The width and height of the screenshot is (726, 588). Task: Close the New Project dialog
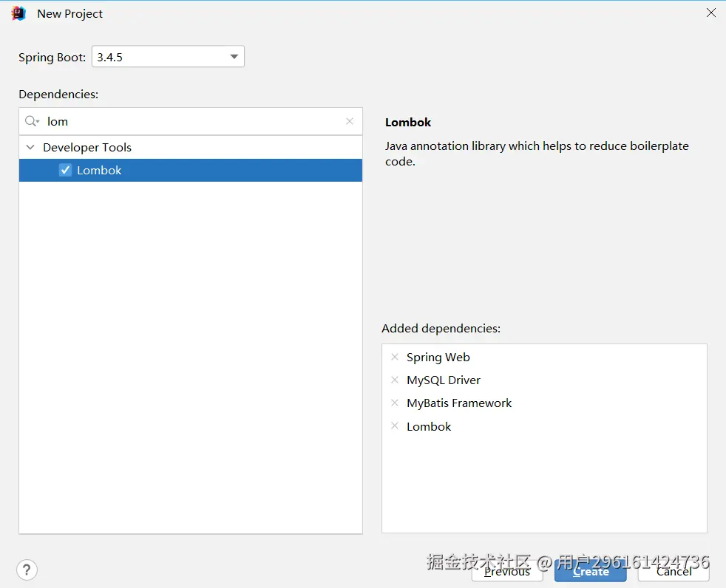tap(711, 13)
